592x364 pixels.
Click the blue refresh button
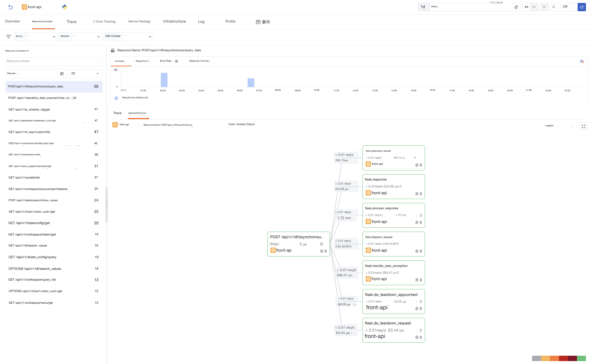point(581,7)
